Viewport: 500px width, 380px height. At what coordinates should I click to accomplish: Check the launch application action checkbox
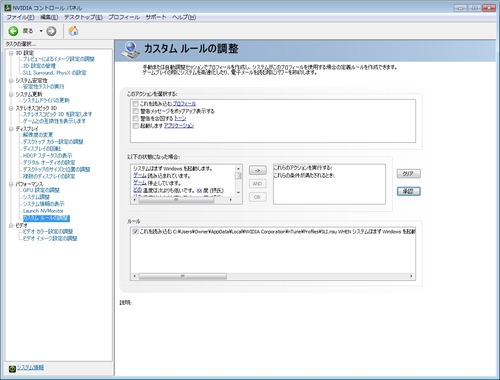135,126
